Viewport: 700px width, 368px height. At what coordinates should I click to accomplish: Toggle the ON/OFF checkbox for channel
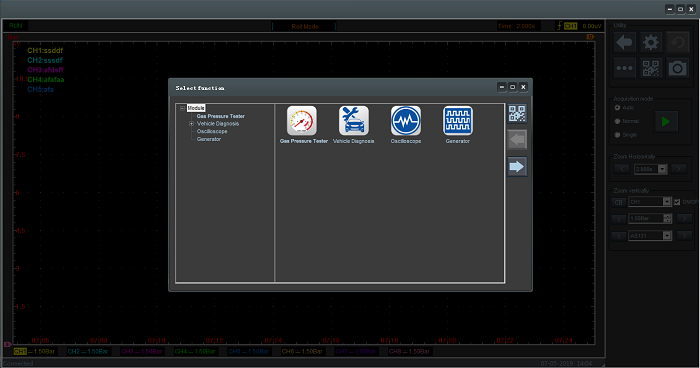pyautogui.click(x=677, y=202)
